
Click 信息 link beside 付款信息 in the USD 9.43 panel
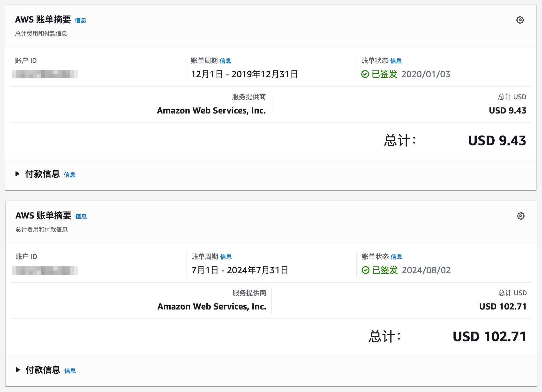70,175
